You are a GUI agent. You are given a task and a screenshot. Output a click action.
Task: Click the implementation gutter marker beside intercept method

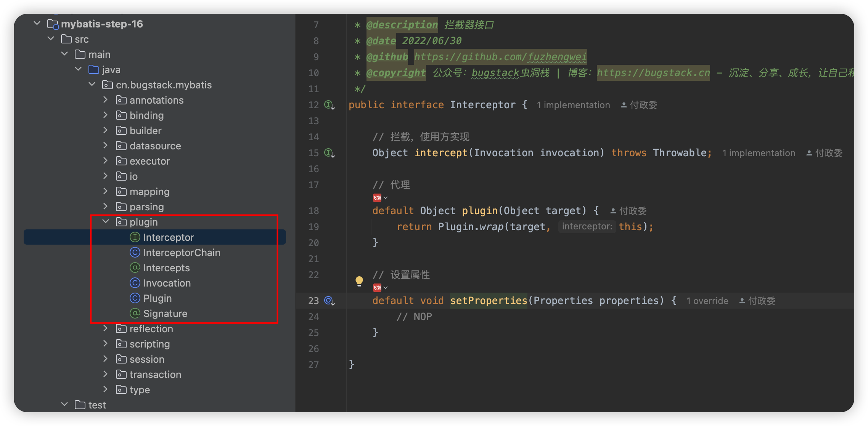coord(329,153)
